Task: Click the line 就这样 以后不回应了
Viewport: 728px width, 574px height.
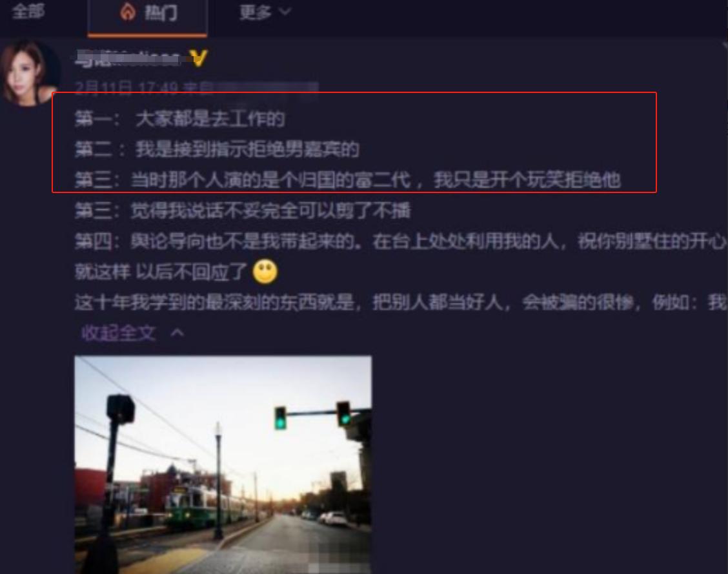Action: pyautogui.click(x=161, y=272)
